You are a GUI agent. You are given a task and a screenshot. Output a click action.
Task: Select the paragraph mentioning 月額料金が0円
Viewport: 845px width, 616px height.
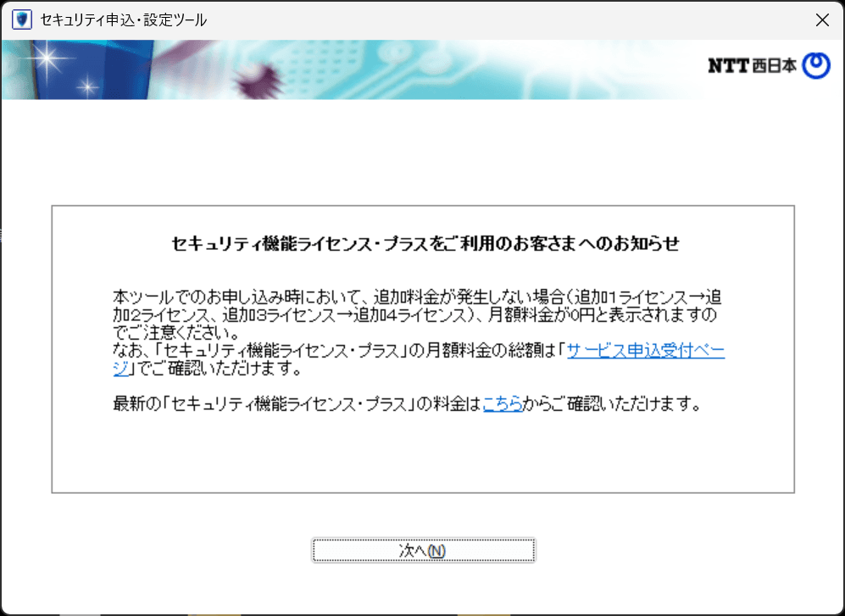click(421, 312)
